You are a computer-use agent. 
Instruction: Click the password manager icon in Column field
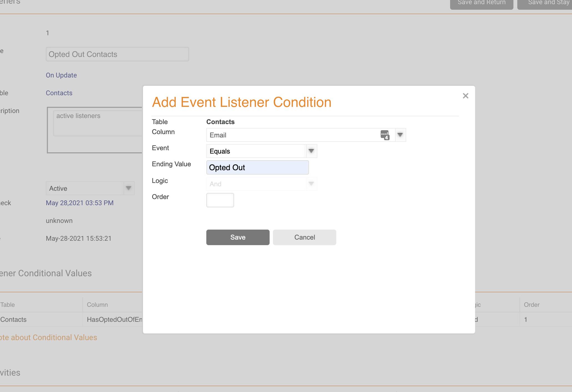(385, 135)
